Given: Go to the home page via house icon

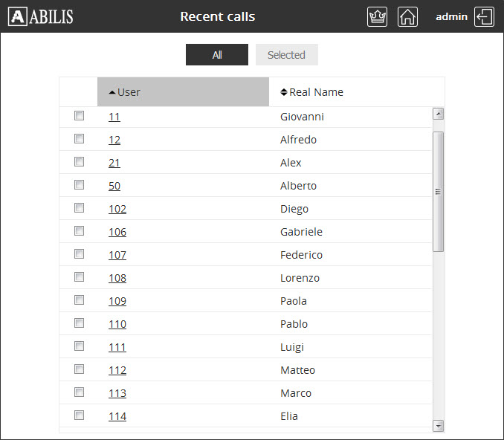Looking at the screenshot, I should 407,16.
